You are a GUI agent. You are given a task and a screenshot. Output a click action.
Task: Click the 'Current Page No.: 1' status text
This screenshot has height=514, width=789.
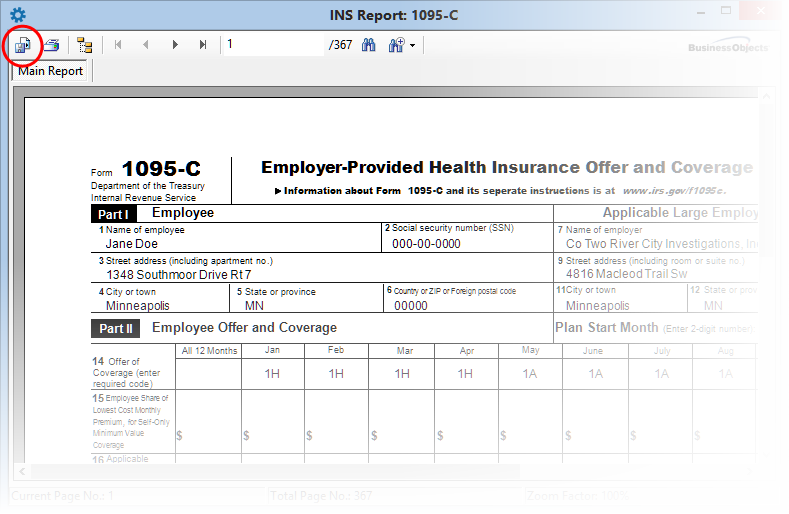tap(62, 496)
